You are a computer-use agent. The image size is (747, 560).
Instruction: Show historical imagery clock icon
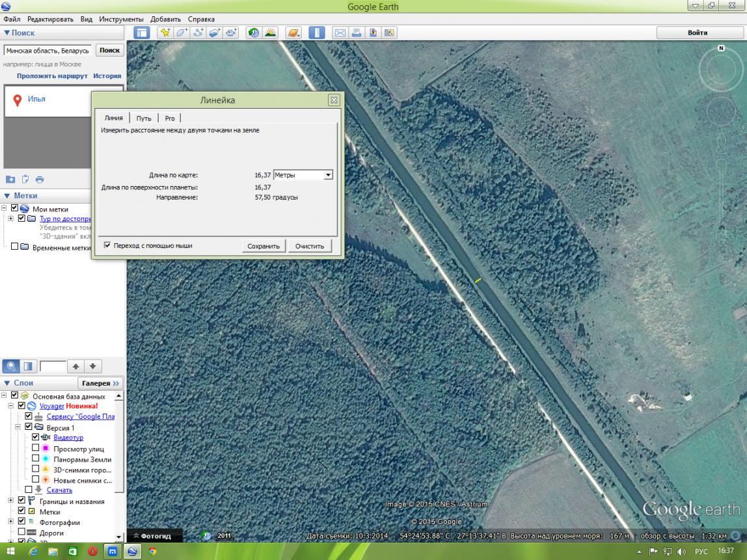(x=254, y=33)
